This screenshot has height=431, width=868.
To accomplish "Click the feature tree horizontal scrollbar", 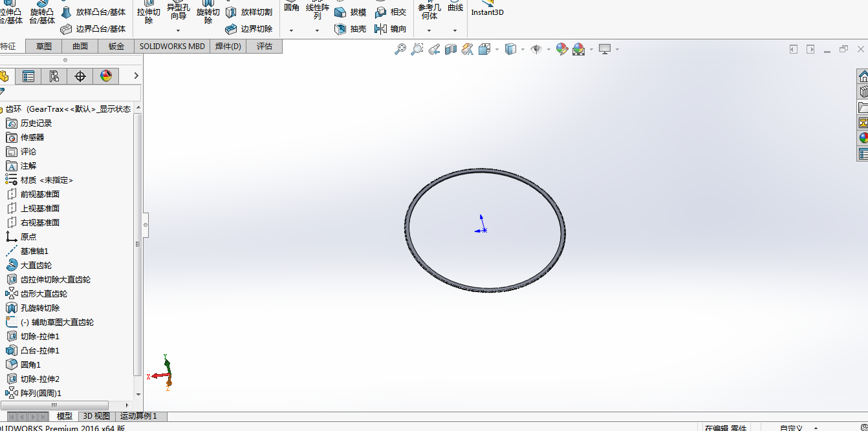I will pos(54,405).
